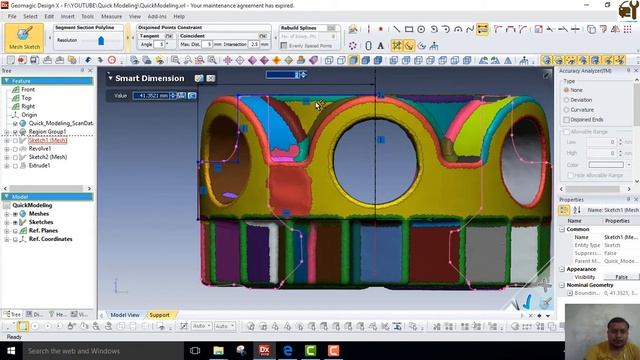
Task: Click the red circle icon in view toolbar
Action: coord(112,60)
